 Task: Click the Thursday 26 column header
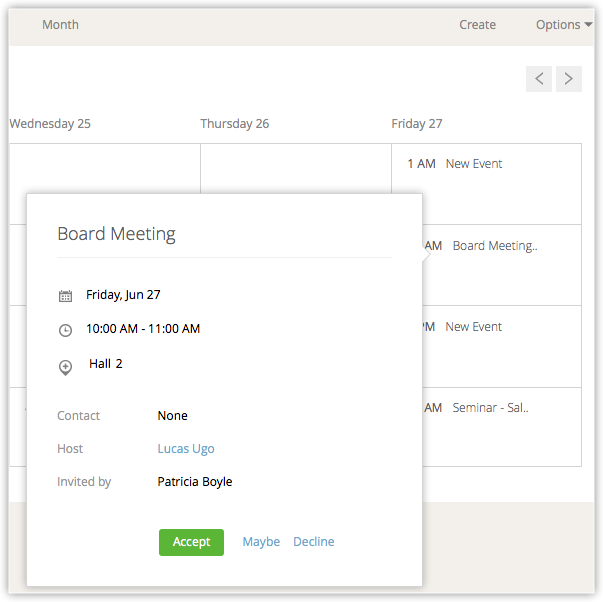(234, 124)
